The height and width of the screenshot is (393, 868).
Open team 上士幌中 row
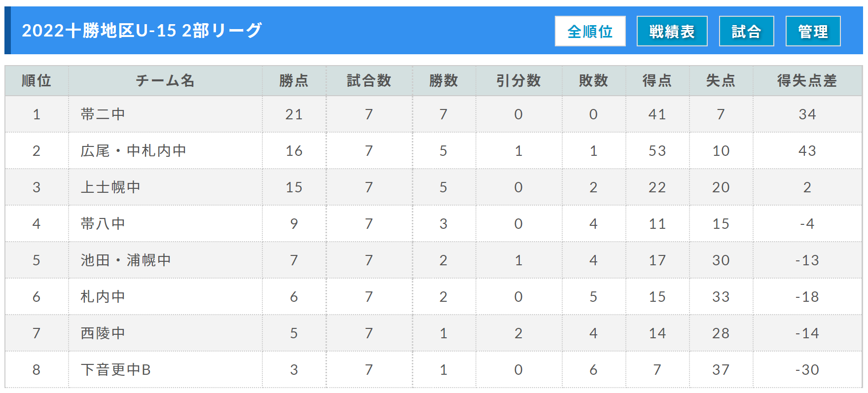click(x=110, y=187)
